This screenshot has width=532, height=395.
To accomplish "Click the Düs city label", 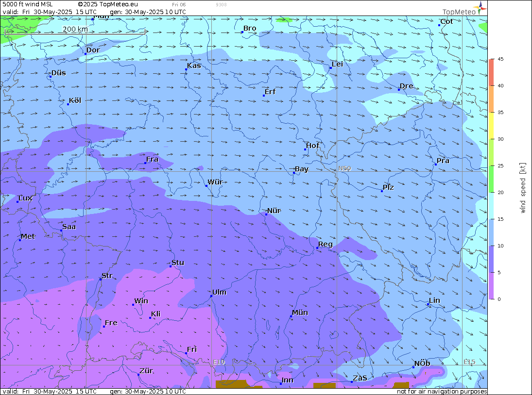I will 59,73.
